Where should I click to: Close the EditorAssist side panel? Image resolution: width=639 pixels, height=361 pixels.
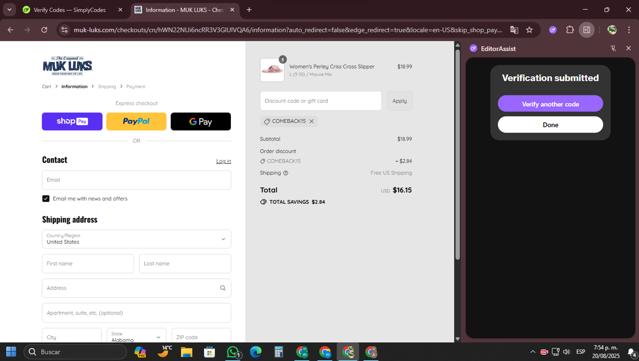point(628,48)
